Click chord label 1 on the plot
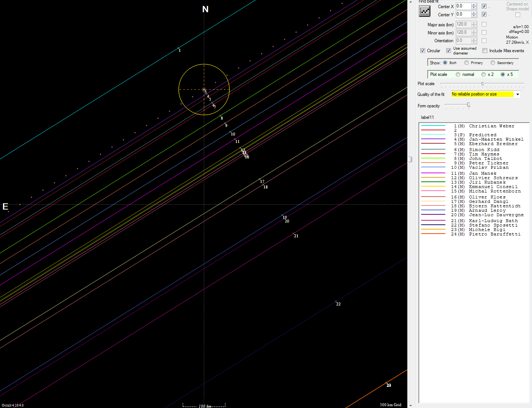 click(180, 50)
